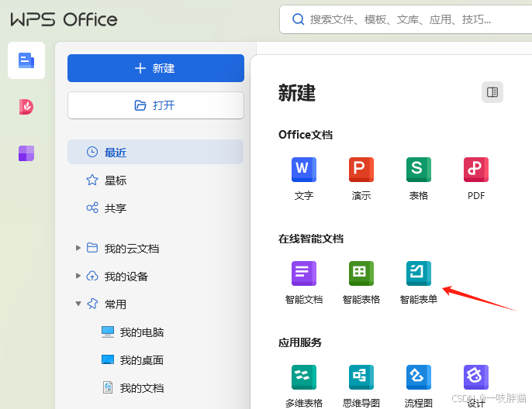Click the search magnifier icon
532x409 pixels.
pos(298,19)
